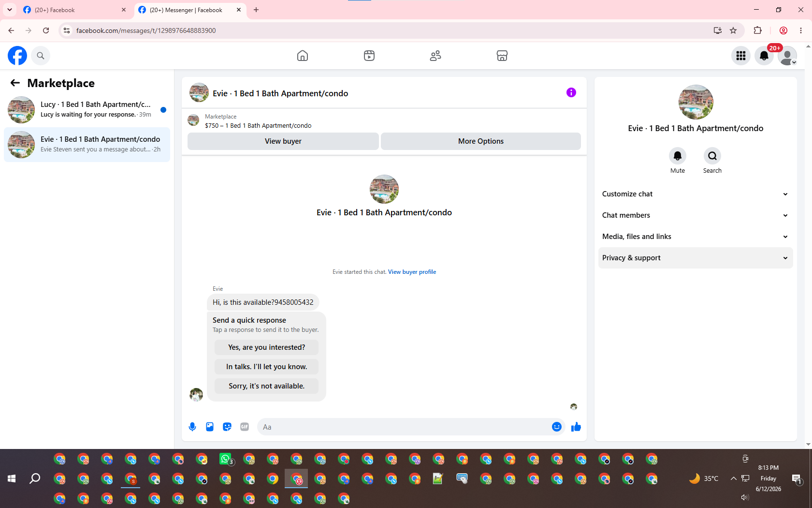Click the install app icon in address bar

[718, 30]
